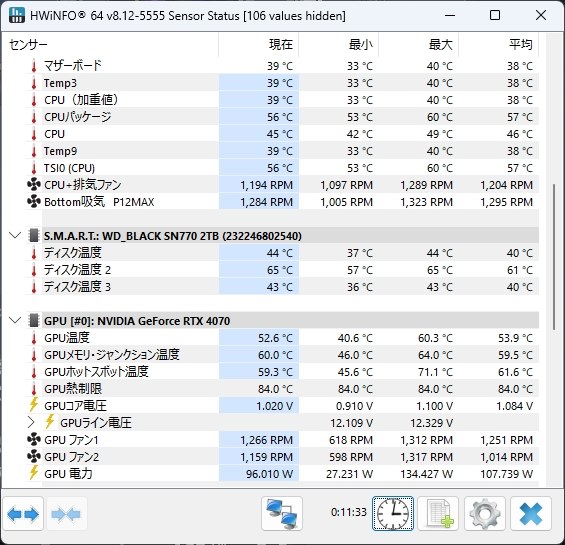Collapse the S.M.A.R.T. WD_BLACK SN770 section
Image resolution: width=565 pixels, height=545 pixels.
click(x=15, y=236)
